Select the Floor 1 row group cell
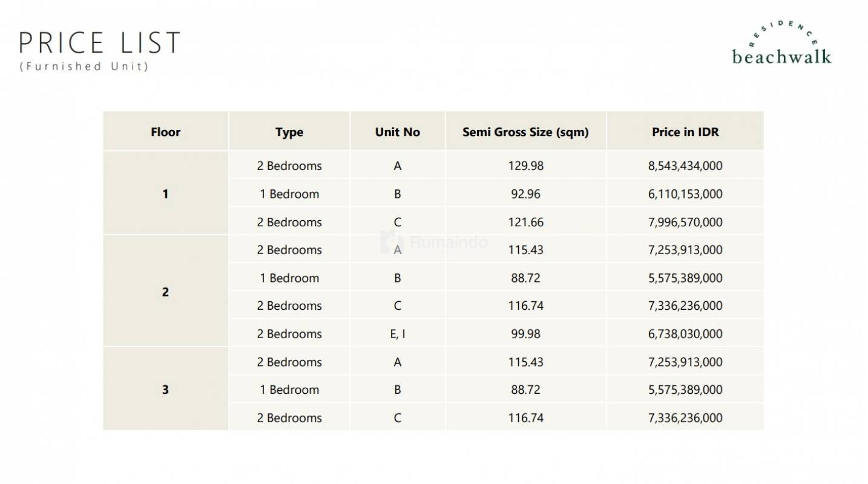This screenshot has width=868, height=484. point(165,194)
